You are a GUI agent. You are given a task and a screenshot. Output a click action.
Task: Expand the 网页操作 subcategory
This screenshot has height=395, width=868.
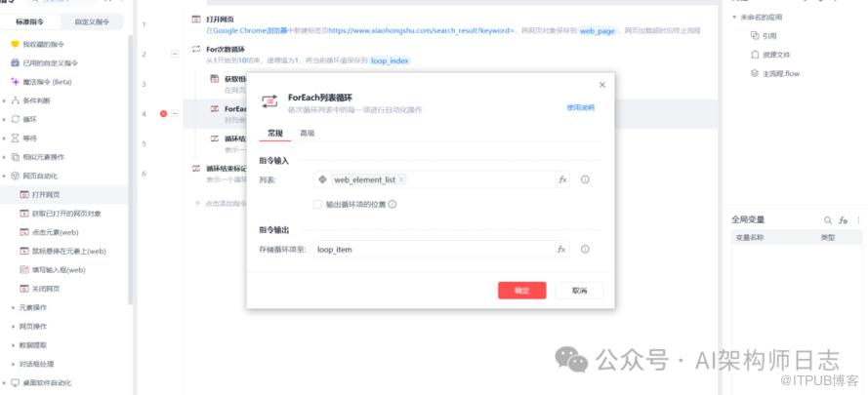tap(14, 327)
